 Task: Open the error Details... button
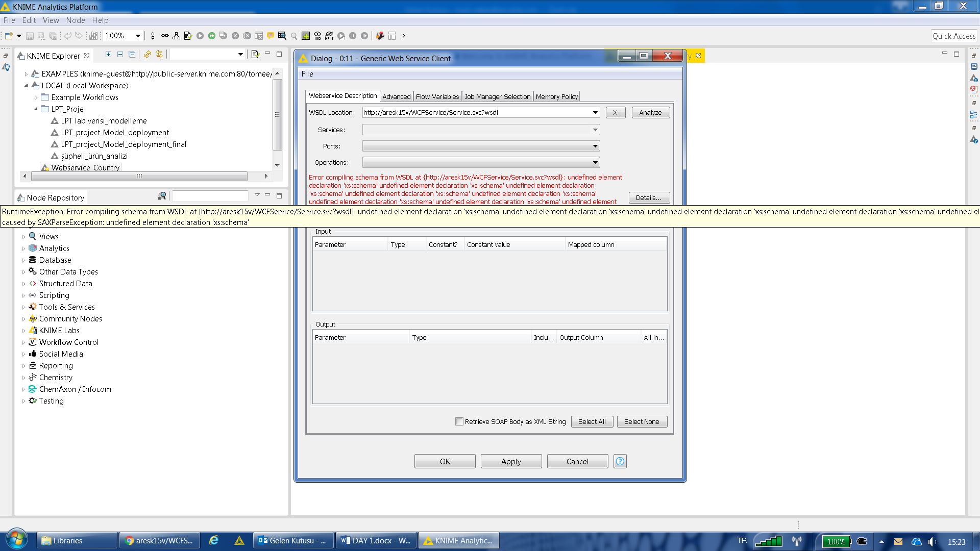click(648, 197)
